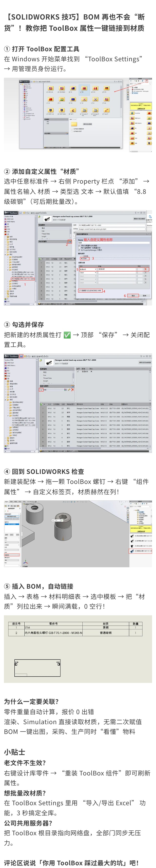Screen dimensions: 156x868
Task: Select the ANSI Inch flag icon in step ① grid
Action: [51, 89]
